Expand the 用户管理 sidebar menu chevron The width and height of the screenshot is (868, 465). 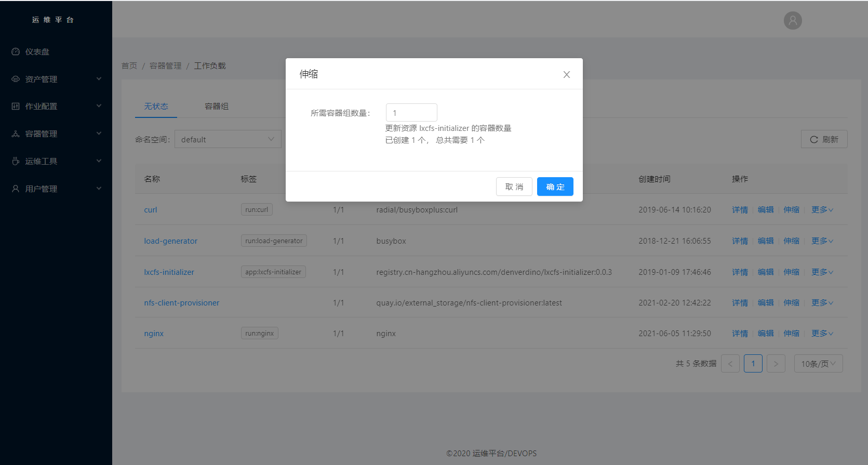(99, 189)
